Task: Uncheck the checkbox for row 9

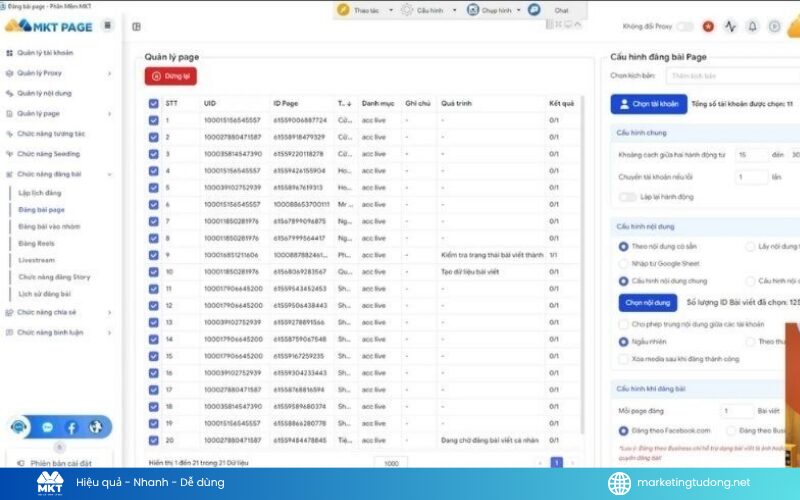Action: [x=154, y=255]
